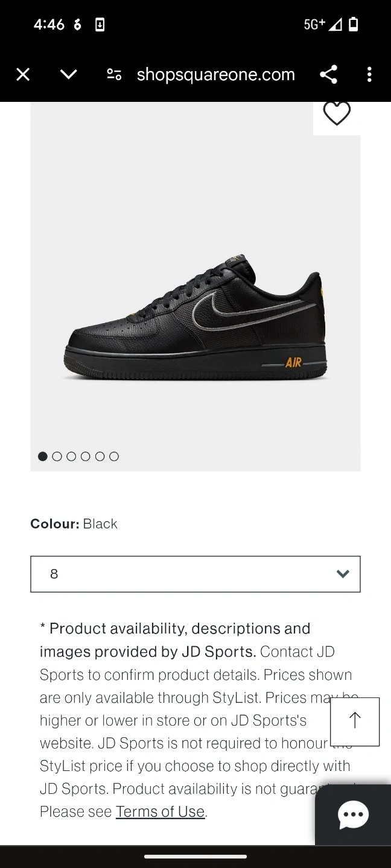
Task: Open the three-dot overflow menu
Action: pyautogui.click(x=369, y=75)
